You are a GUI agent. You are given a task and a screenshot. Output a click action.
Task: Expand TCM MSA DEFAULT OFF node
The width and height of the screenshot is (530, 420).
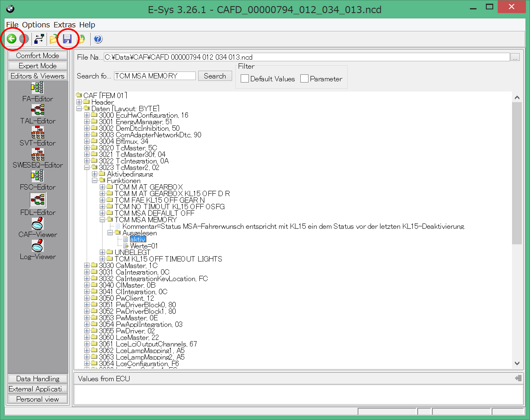[x=103, y=213]
